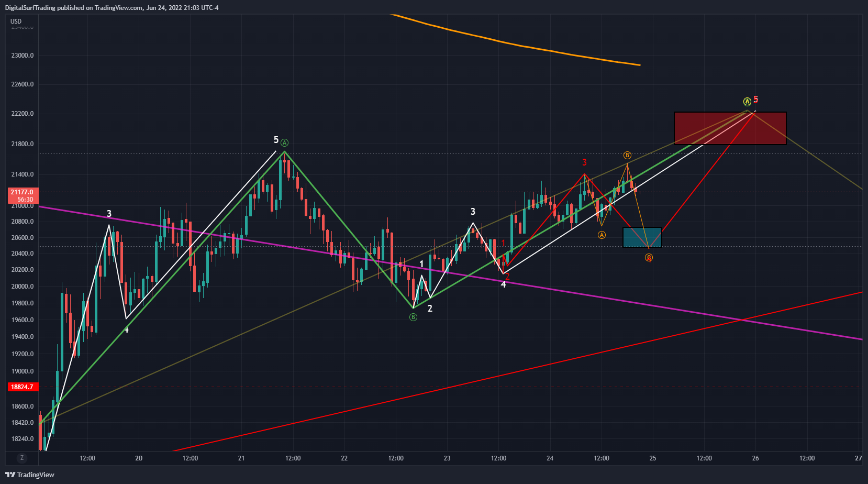This screenshot has width=868, height=484.
Task: Select the orange circled C wave label
Action: tap(649, 257)
